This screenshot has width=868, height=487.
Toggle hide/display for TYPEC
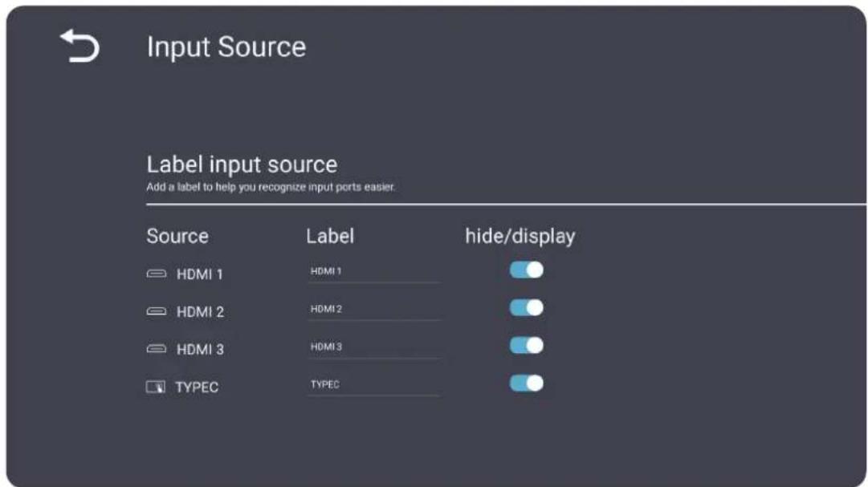527,383
